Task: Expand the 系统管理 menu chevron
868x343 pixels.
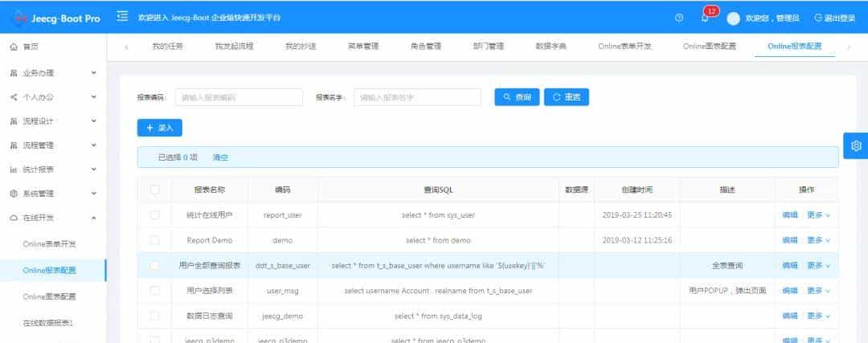Action: [93, 194]
